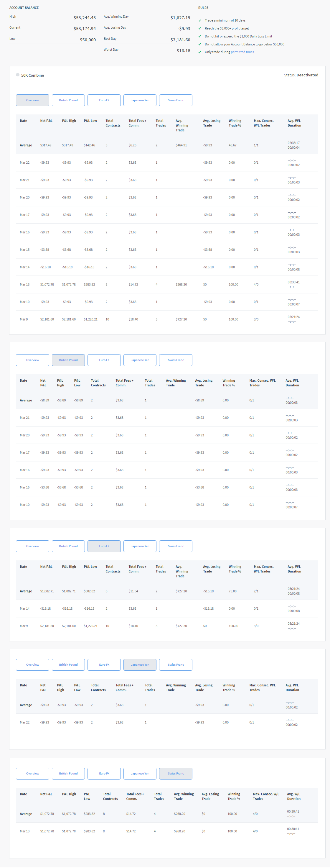This screenshot has width=330, height=868.
Task: Open British Pound tab directly under 50K Combine
Action: click(68, 100)
